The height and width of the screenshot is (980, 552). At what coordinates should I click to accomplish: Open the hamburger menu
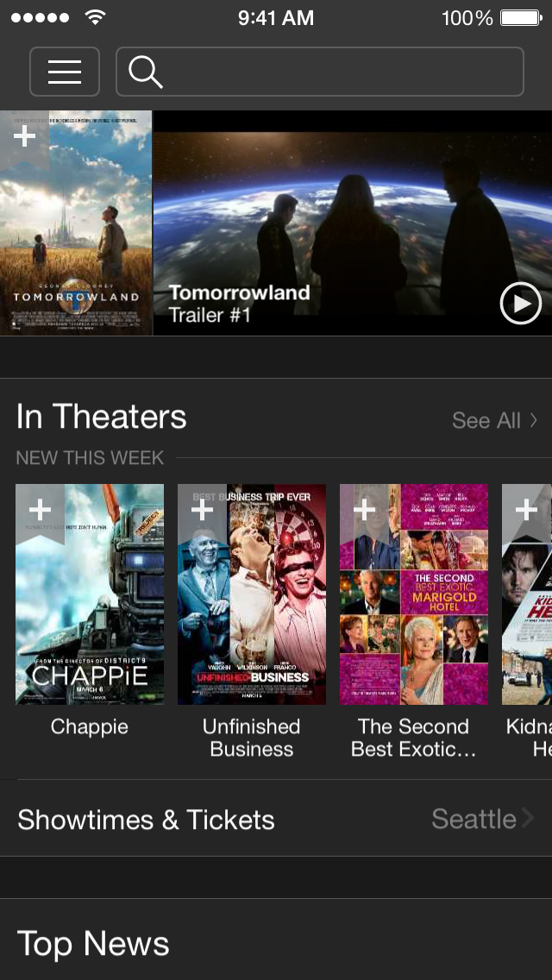point(65,72)
